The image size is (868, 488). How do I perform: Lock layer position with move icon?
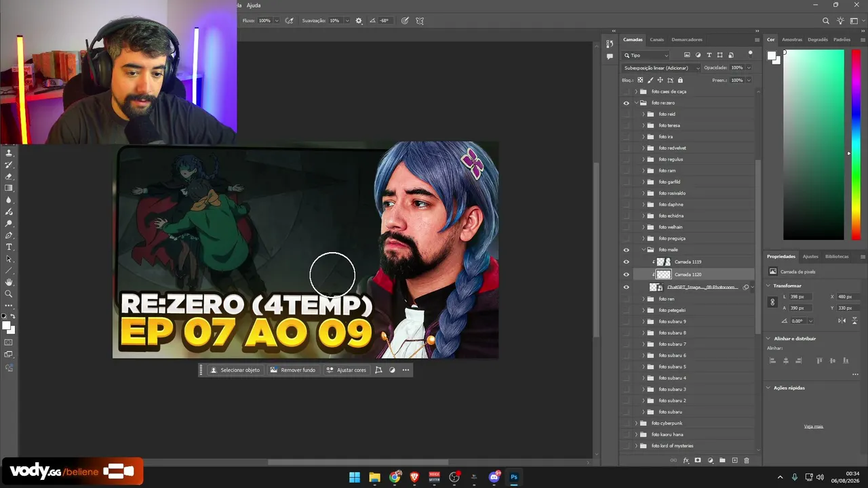pos(660,80)
